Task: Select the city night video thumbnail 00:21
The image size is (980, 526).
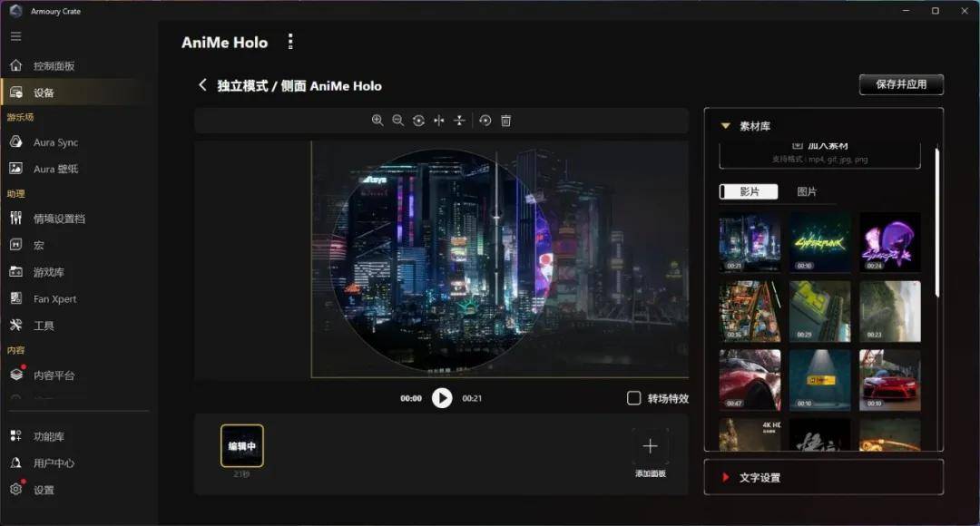Action: coord(750,242)
